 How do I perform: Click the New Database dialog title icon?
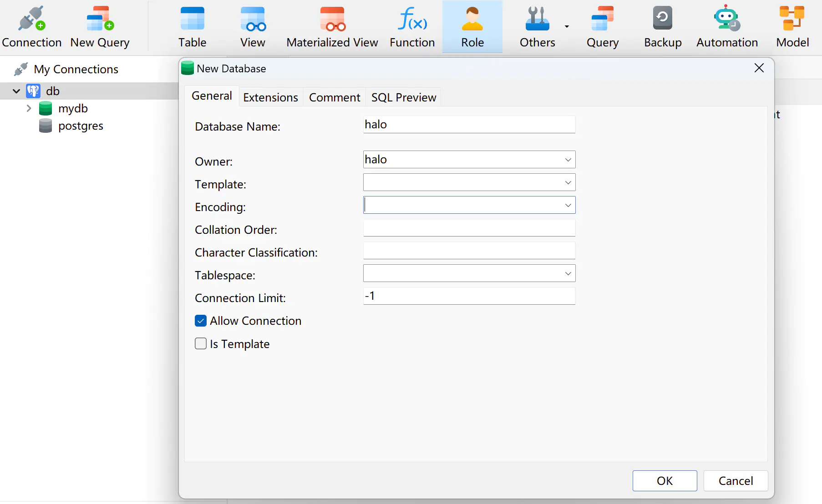point(188,68)
